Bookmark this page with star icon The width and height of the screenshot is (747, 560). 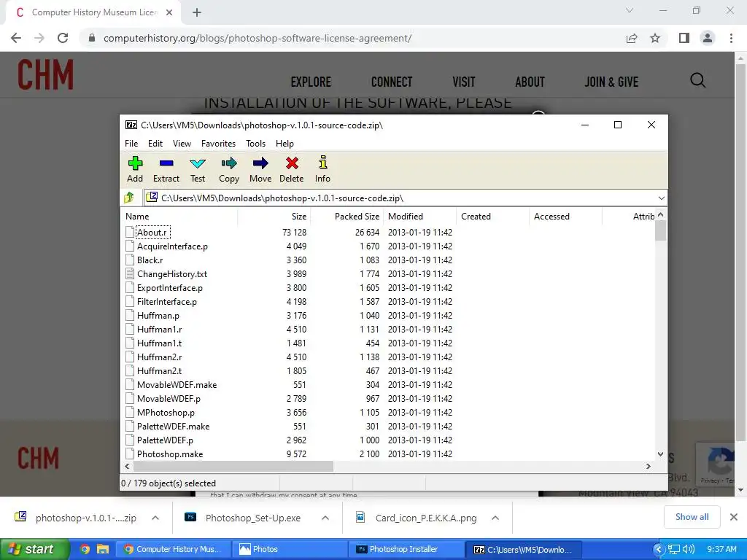point(655,38)
